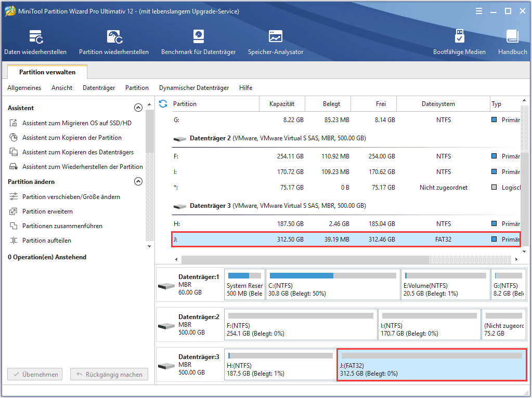Image resolution: width=532 pixels, height=398 pixels.
Task: Click right arrow of horizontal scrollbar
Action: (x=516, y=260)
